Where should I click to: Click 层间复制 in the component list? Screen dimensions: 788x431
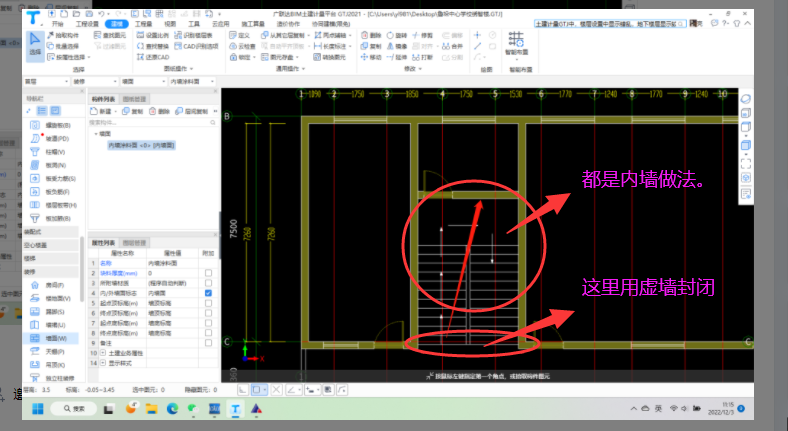(x=191, y=112)
